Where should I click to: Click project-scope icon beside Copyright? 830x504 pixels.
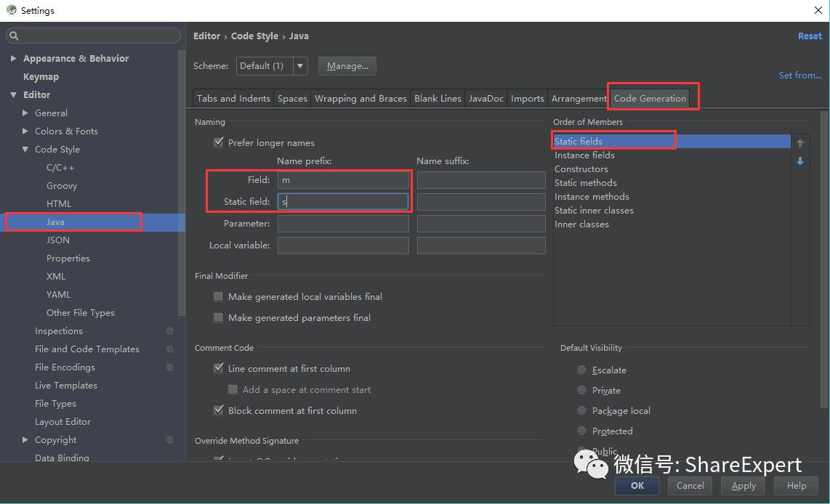coord(169,440)
